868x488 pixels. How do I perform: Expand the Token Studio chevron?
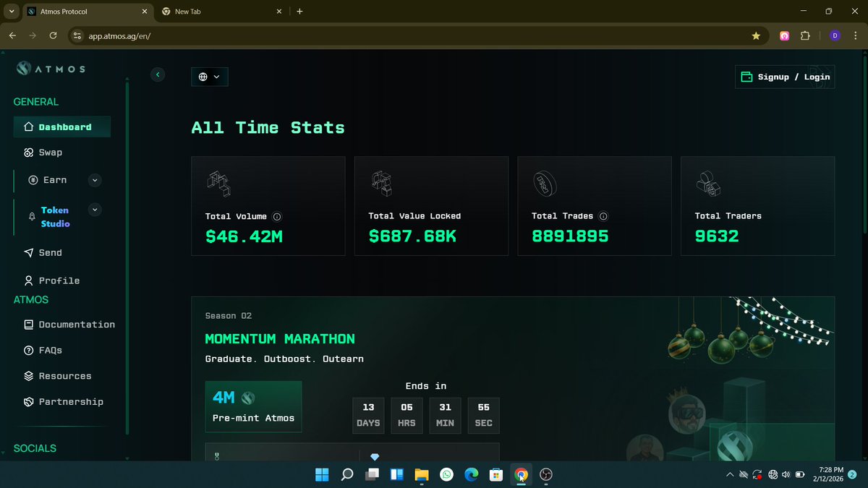coord(94,210)
